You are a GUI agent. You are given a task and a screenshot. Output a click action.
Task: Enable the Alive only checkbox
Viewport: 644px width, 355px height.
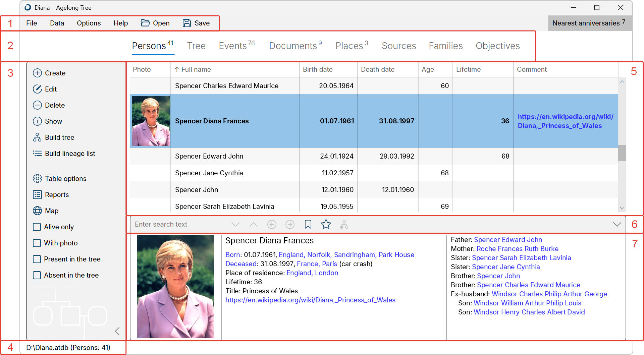37,227
